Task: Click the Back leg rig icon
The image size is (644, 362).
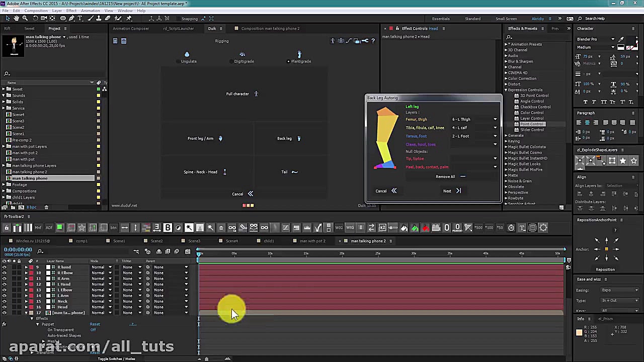Action: coord(299,138)
